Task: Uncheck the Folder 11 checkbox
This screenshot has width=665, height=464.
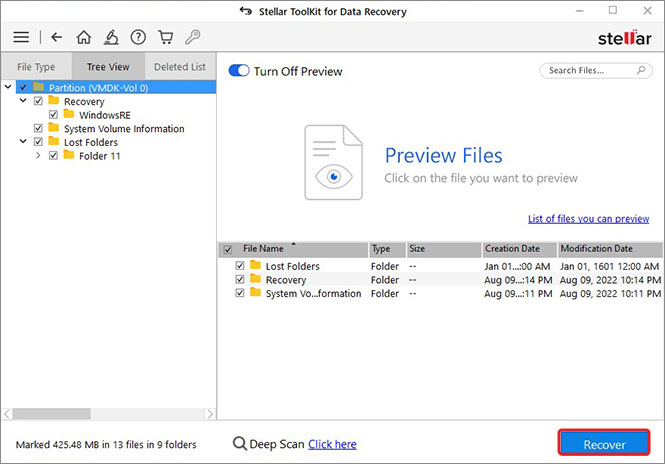Action: [53, 155]
